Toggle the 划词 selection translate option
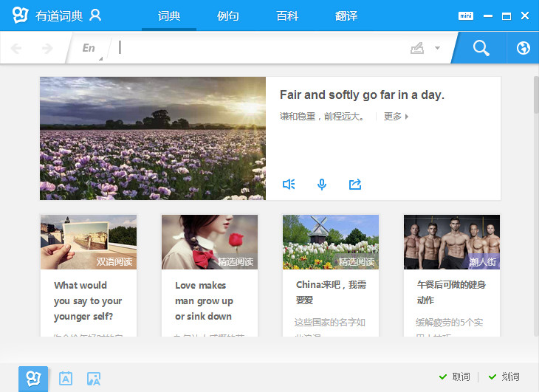The height and width of the screenshot is (392, 539). [504, 377]
